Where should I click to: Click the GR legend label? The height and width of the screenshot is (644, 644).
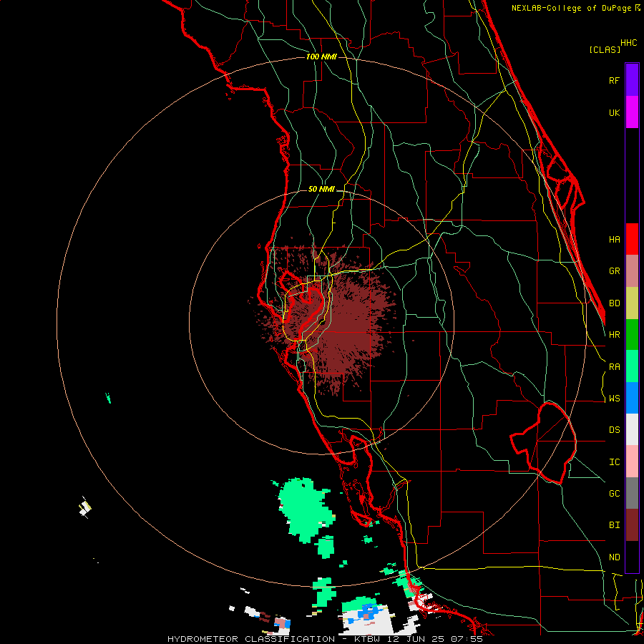pos(614,271)
